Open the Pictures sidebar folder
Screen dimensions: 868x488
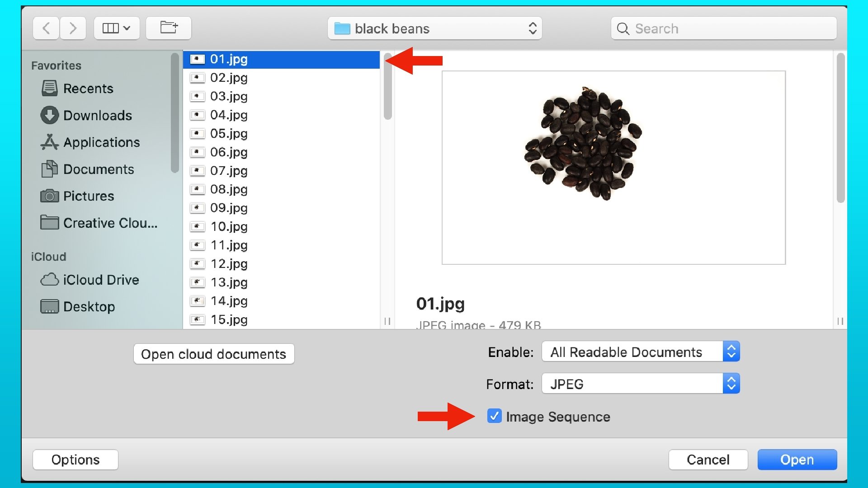pyautogui.click(x=88, y=196)
